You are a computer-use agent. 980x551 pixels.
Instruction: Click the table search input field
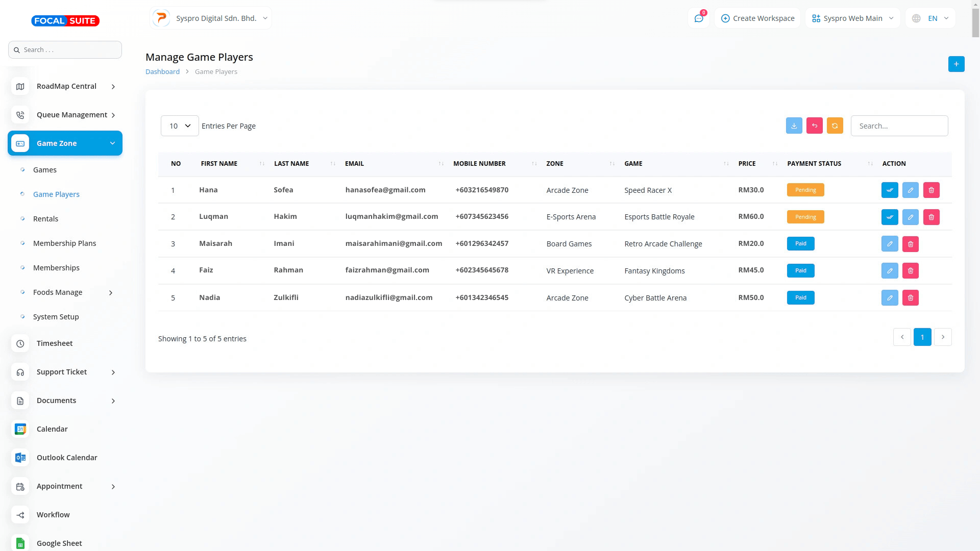pyautogui.click(x=899, y=126)
